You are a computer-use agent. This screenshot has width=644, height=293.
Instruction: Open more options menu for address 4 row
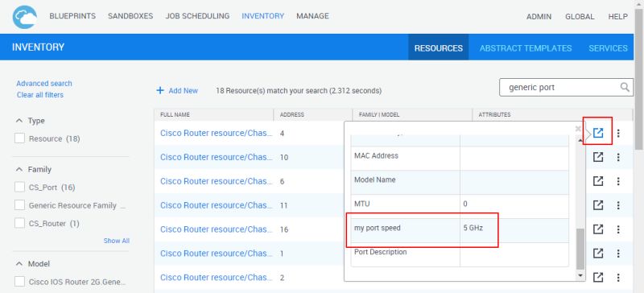pyautogui.click(x=618, y=133)
